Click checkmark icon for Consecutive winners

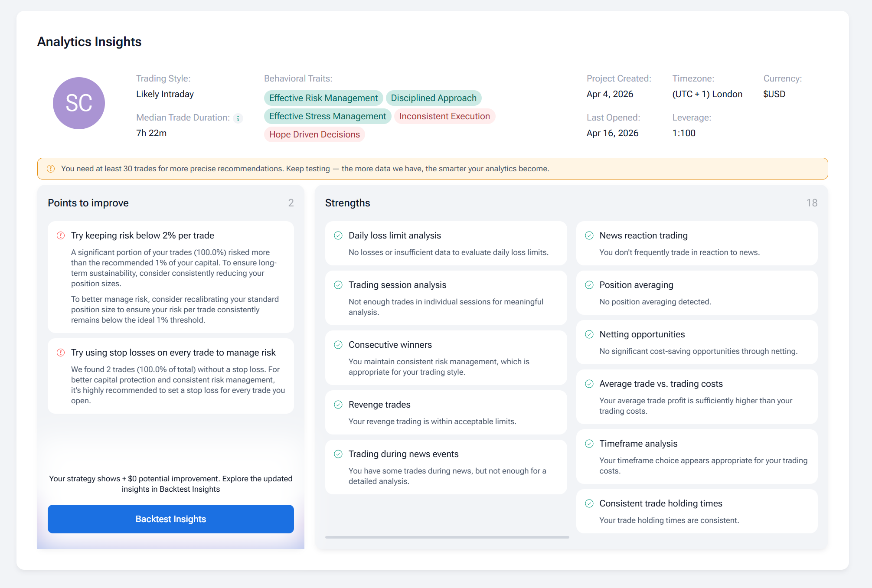[338, 345]
